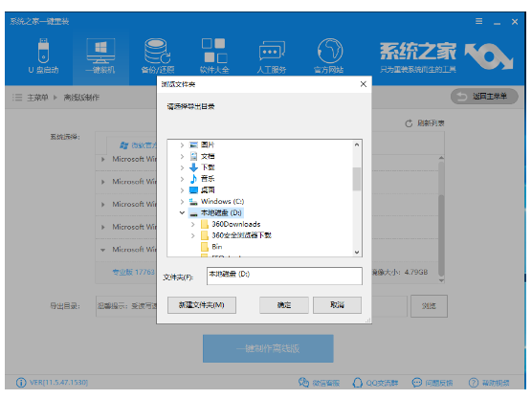Cancel with the 取消 button

tap(337, 305)
